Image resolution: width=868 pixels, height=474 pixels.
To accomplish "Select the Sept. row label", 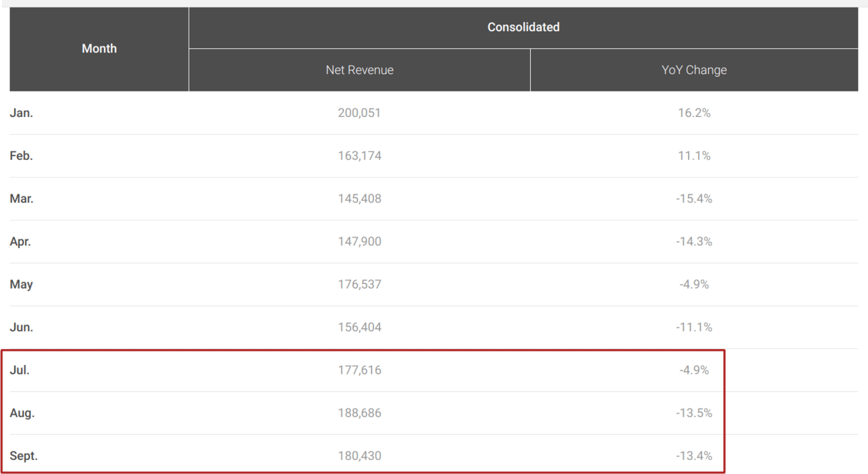I will click(24, 456).
